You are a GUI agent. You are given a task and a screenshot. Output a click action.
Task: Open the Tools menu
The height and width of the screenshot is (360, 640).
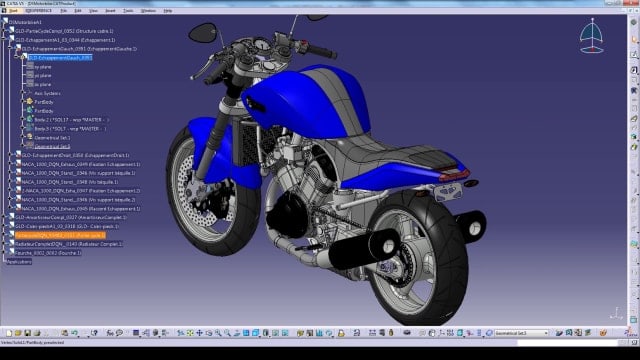coord(128,11)
